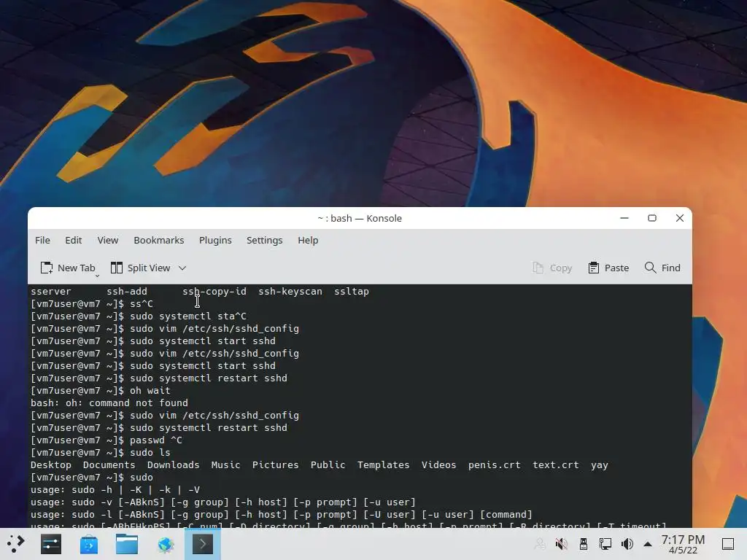Open the Help menu

coord(308,240)
